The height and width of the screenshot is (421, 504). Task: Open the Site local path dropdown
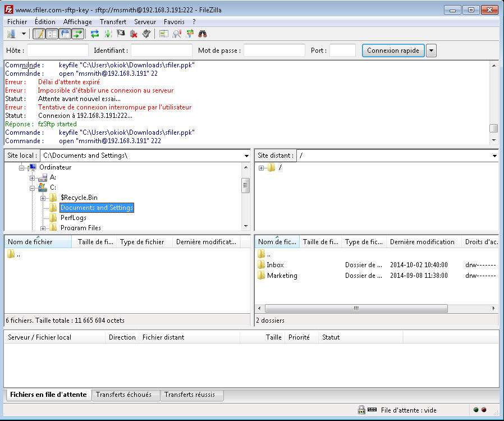click(x=246, y=156)
